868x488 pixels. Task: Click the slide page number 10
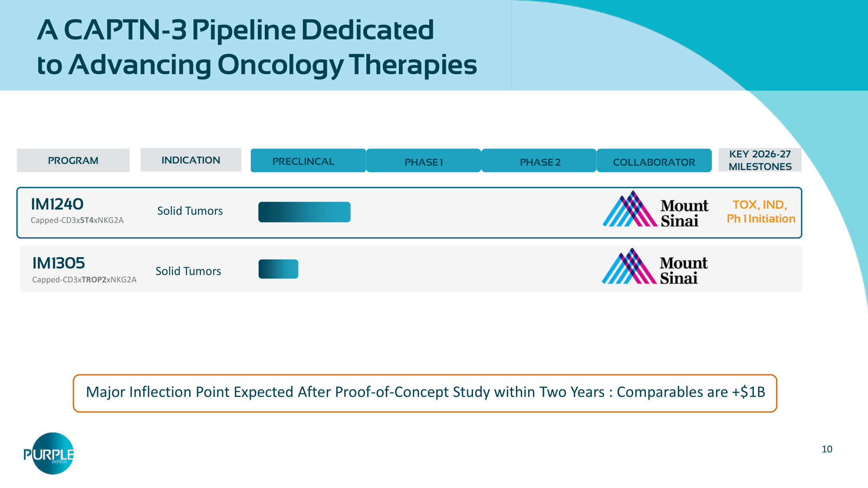point(827,449)
